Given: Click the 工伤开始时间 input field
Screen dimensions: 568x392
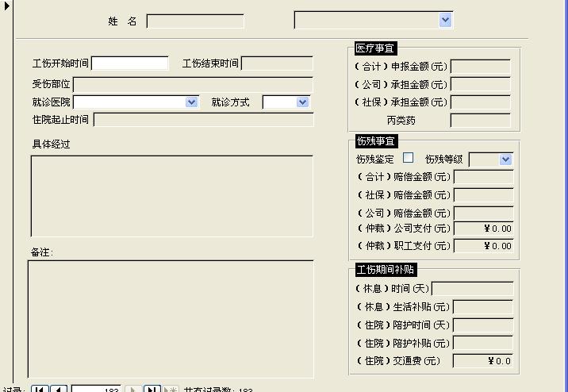Looking at the screenshot, I should pyautogui.click(x=130, y=63).
